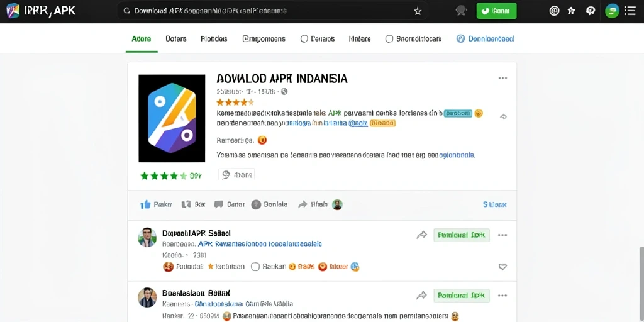The width and height of the screenshot is (644, 322).
Task: Open three-dot menu on first comment
Action: (502, 235)
